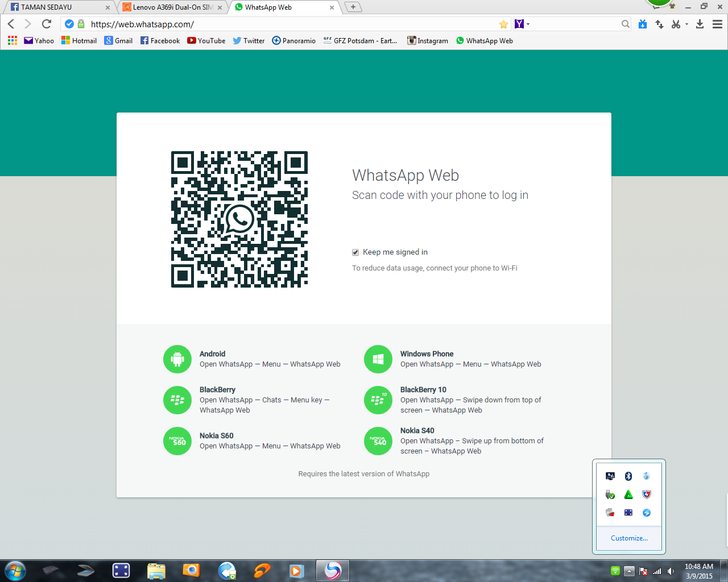
Task: Click the Bluetooth tray icon
Action: click(x=628, y=476)
